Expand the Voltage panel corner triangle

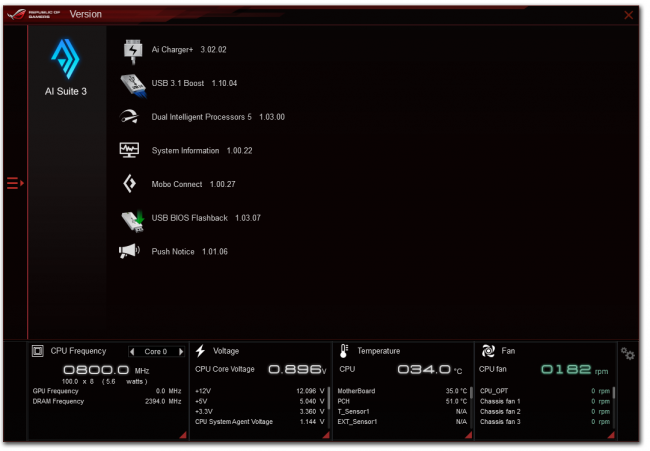326,435
